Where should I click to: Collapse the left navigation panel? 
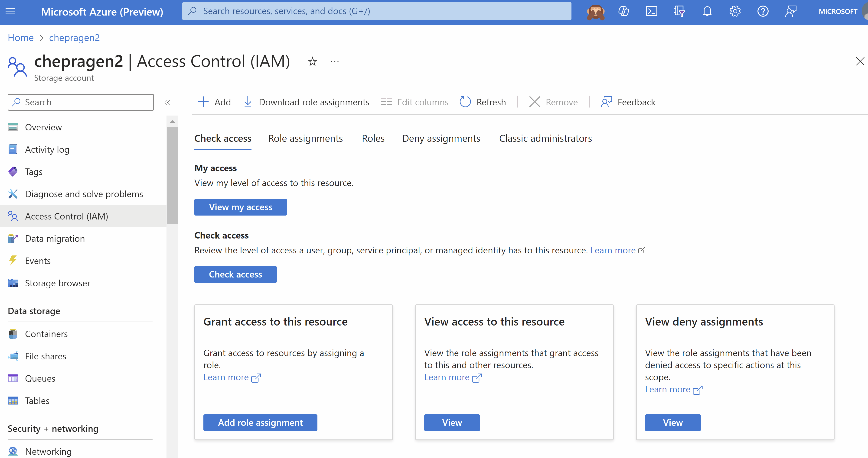click(x=167, y=102)
